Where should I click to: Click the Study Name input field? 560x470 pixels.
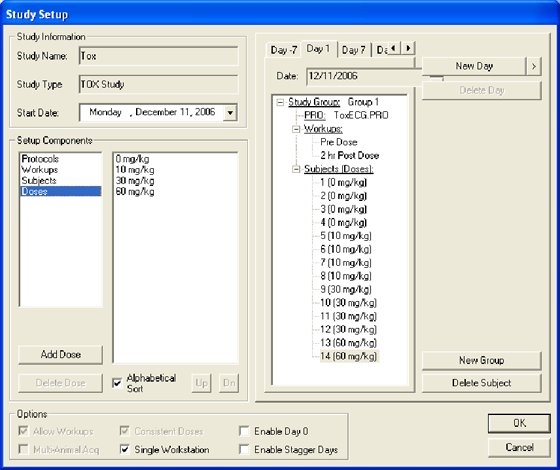(159, 56)
